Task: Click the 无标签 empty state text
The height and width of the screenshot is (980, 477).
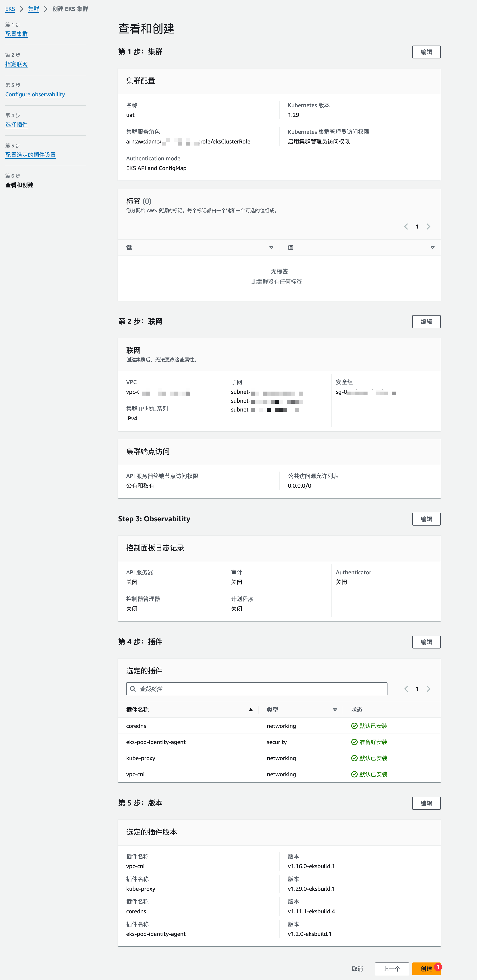Action: click(x=279, y=271)
